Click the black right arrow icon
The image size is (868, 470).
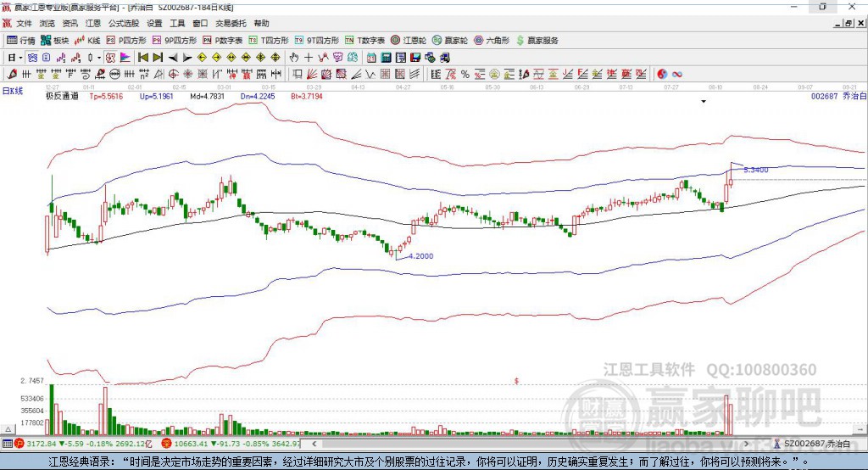point(187,58)
